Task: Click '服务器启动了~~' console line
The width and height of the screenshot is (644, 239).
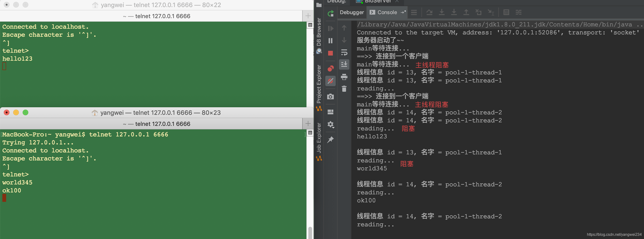Action: pos(380,40)
